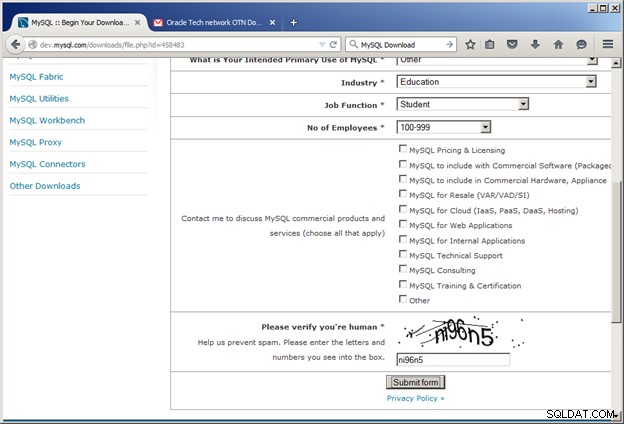The height and width of the screenshot is (424, 624).
Task: Check MySQL to include in Commercial Hardware
Action: click(x=403, y=179)
